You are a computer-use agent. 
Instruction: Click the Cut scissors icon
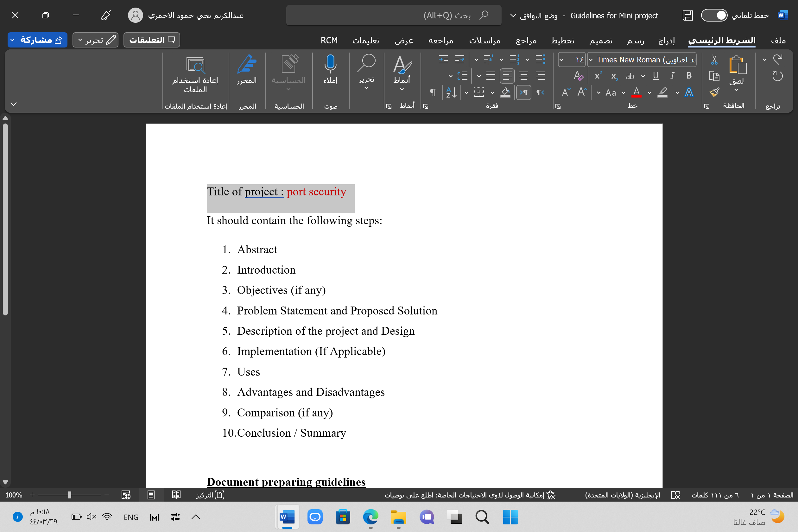[714, 60]
